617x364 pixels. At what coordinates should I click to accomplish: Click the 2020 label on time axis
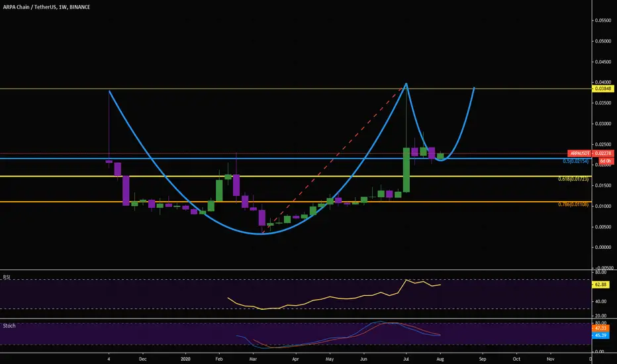[x=185, y=359]
